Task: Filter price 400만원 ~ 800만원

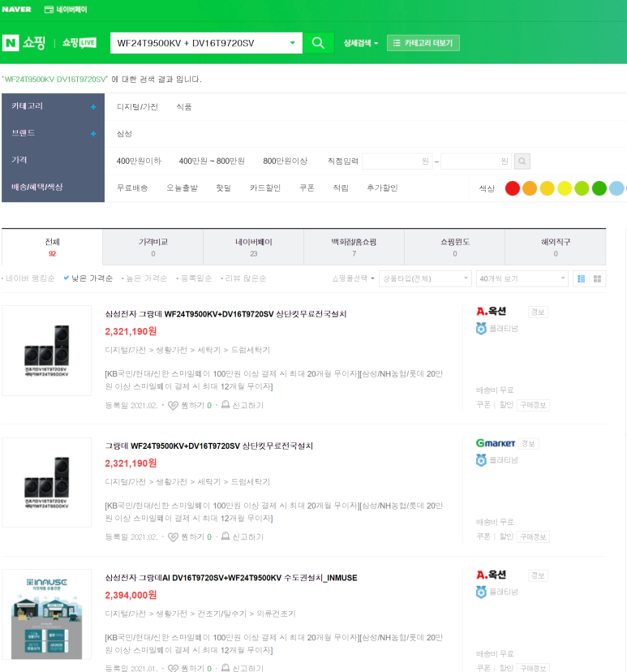Action: (x=212, y=162)
